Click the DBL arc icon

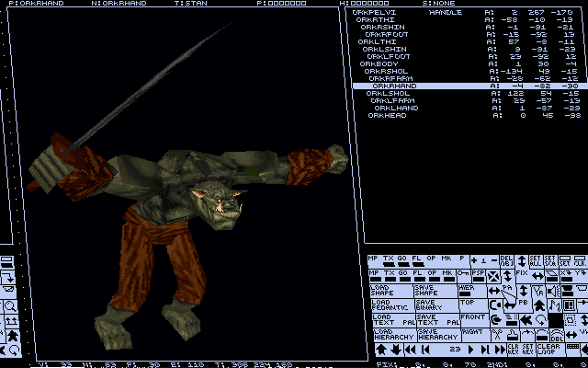[558, 336]
